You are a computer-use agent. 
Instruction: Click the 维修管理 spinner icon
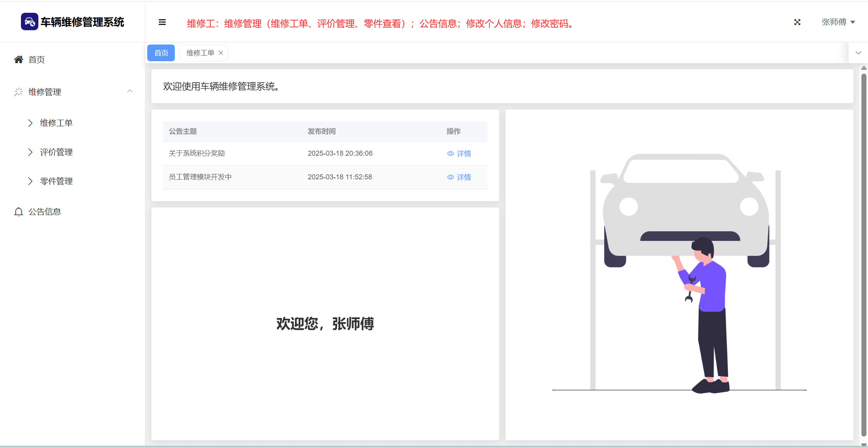tap(18, 92)
